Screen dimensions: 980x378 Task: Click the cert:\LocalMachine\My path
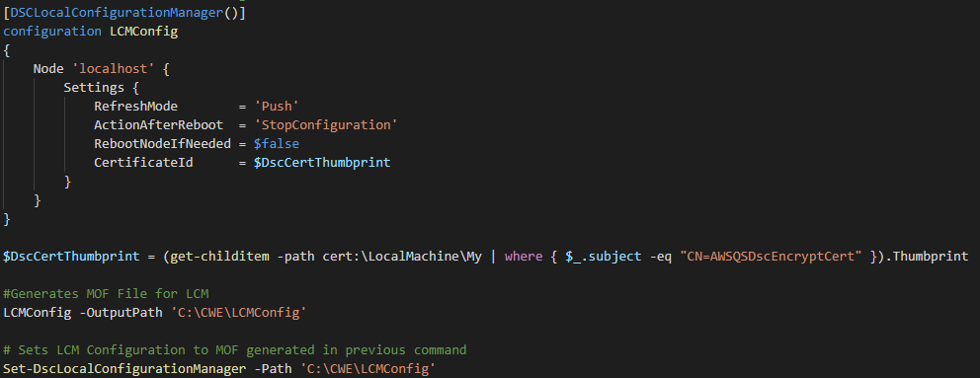pyautogui.click(x=402, y=257)
